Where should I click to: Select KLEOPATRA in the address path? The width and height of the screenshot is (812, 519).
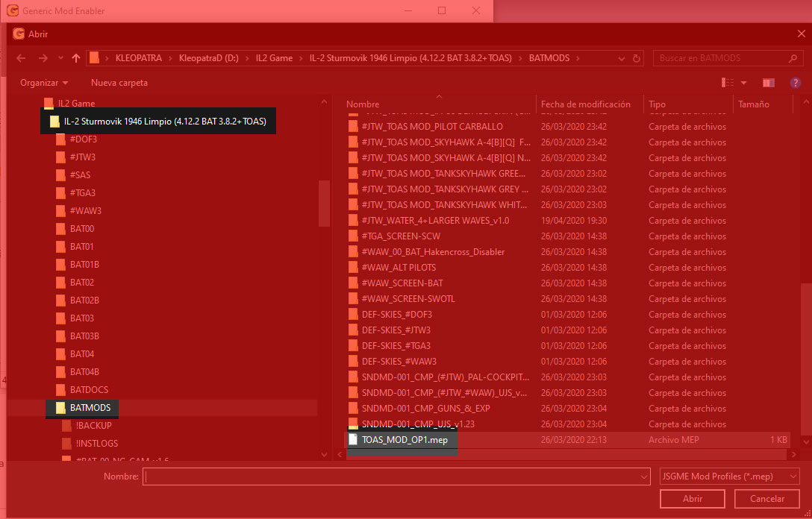pos(139,58)
